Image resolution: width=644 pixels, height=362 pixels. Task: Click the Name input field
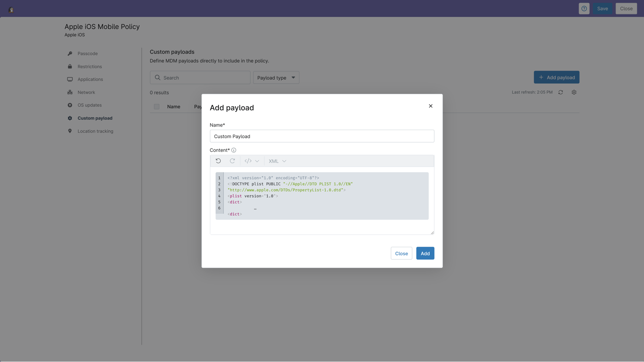[322, 136]
